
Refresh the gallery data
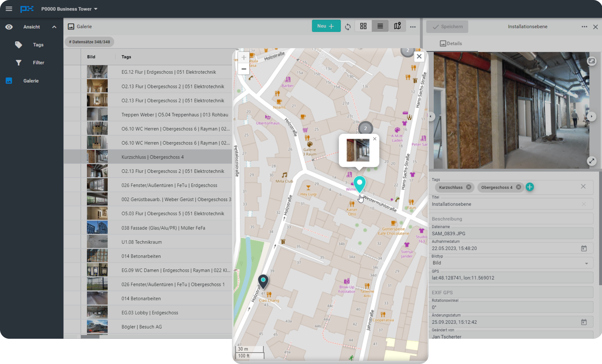coord(348,27)
